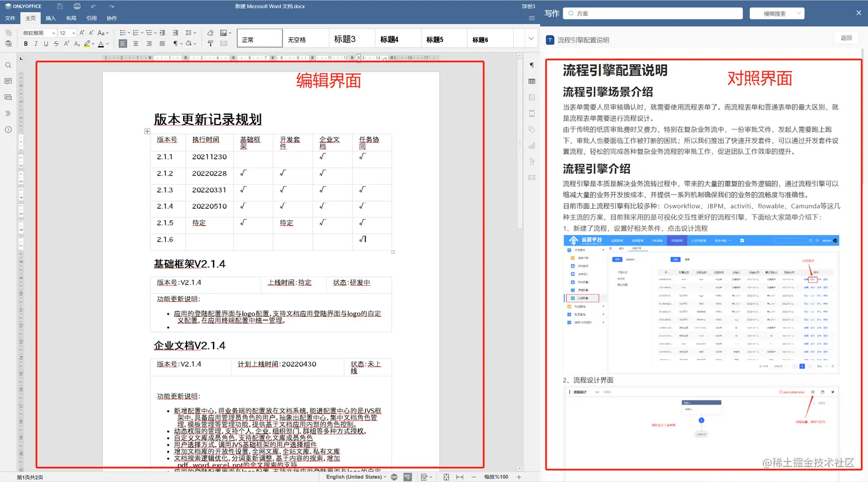Justify the paragraph text
The height and width of the screenshot is (482, 868).
point(162,44)
